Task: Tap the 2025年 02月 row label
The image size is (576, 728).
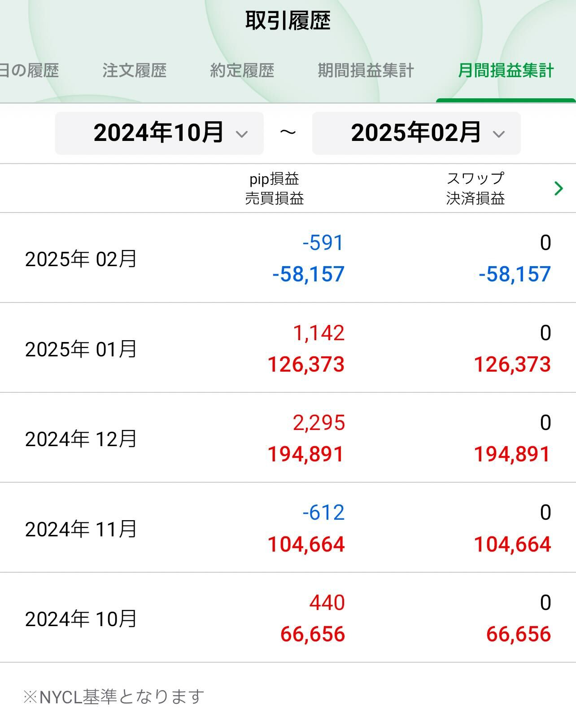Action: [x=81, y=259]
